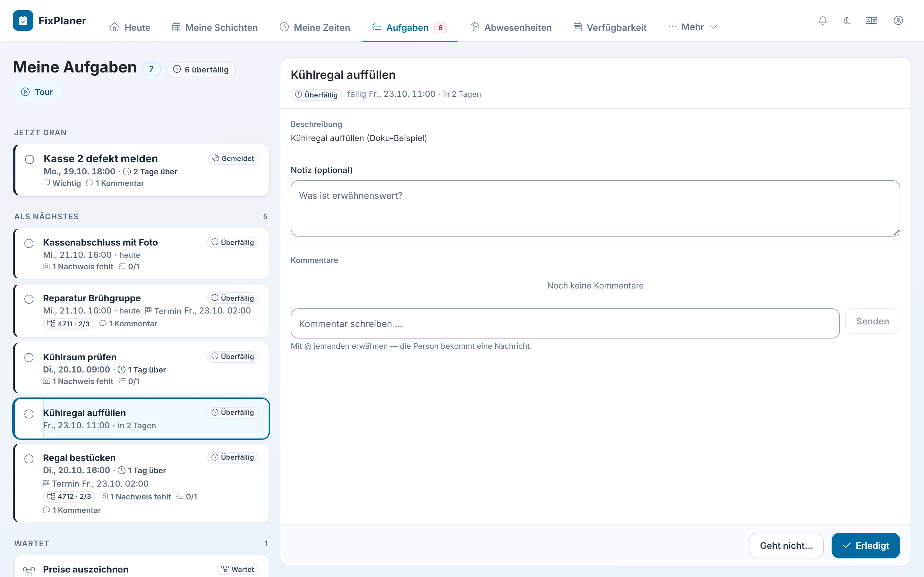Expand the Mehr navigation menu

tap(693, 27)
